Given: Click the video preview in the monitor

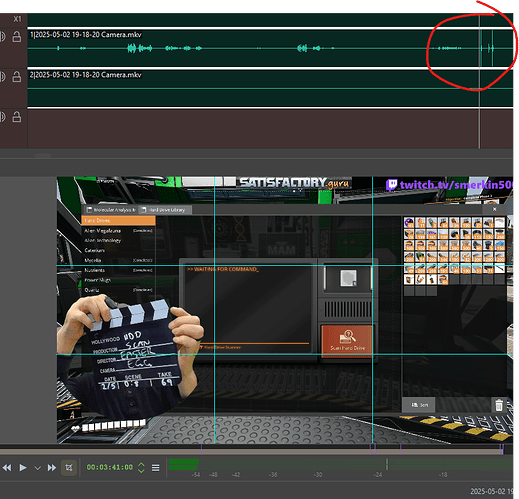Looking at the screenshot, I should (285, 310).
